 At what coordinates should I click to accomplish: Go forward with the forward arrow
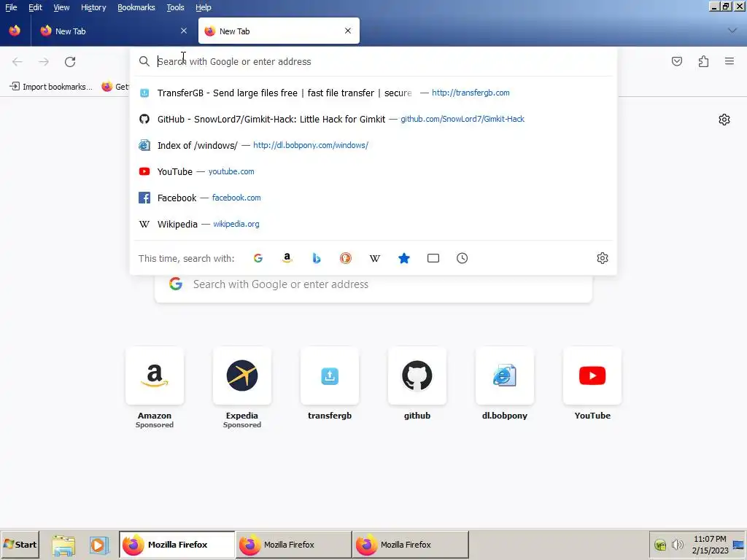click(x=44, y=61)
